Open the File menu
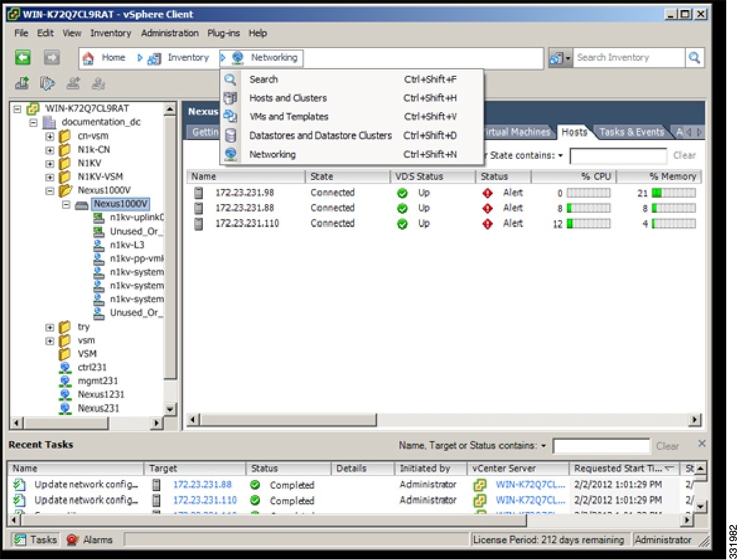Screen dimensions: 740x560 [21, 33]
